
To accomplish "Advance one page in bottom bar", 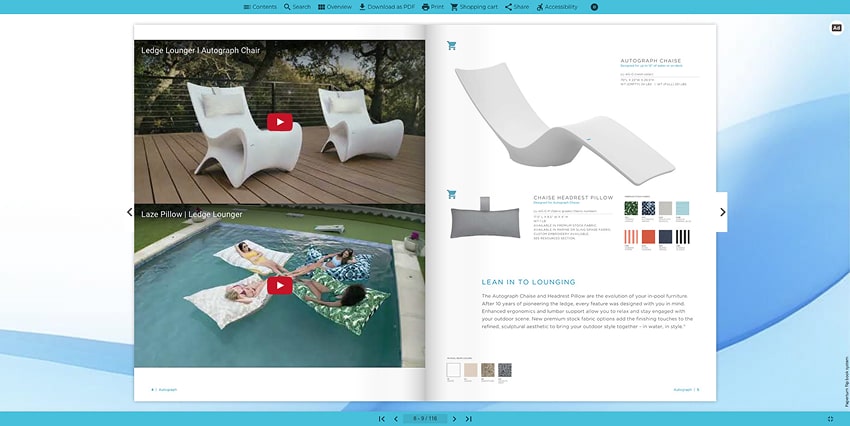I will [454, 419].
